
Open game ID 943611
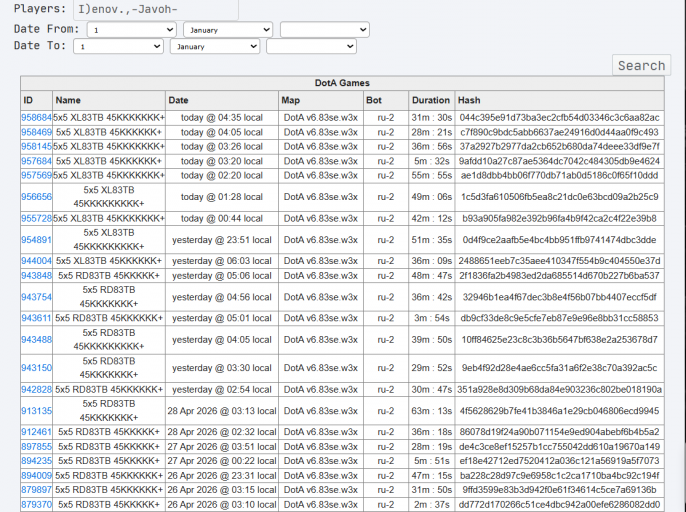click(36, 318)
